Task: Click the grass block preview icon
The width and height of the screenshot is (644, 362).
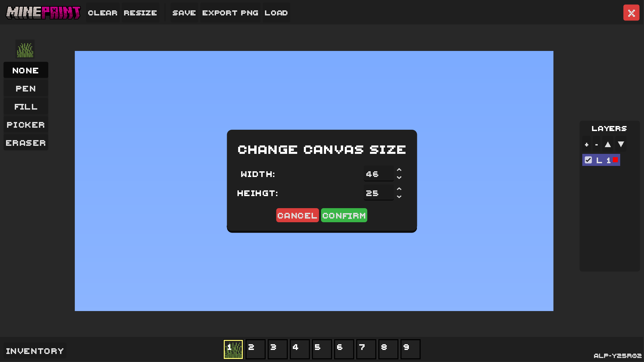Action: point(25,49)
